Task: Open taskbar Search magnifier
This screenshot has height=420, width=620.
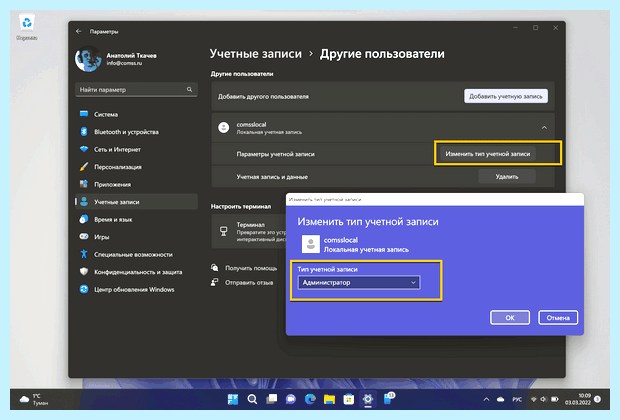Action: click(252, 399)
